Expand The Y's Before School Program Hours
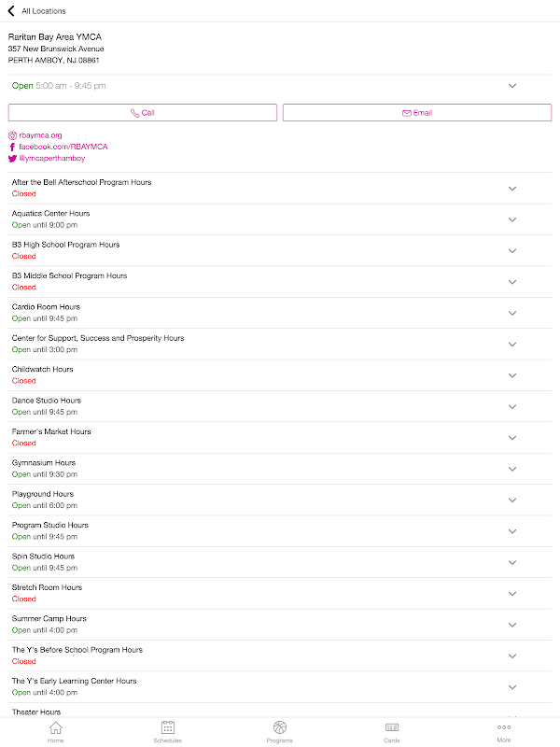This screenshot has width=560, height=747. 512,656
